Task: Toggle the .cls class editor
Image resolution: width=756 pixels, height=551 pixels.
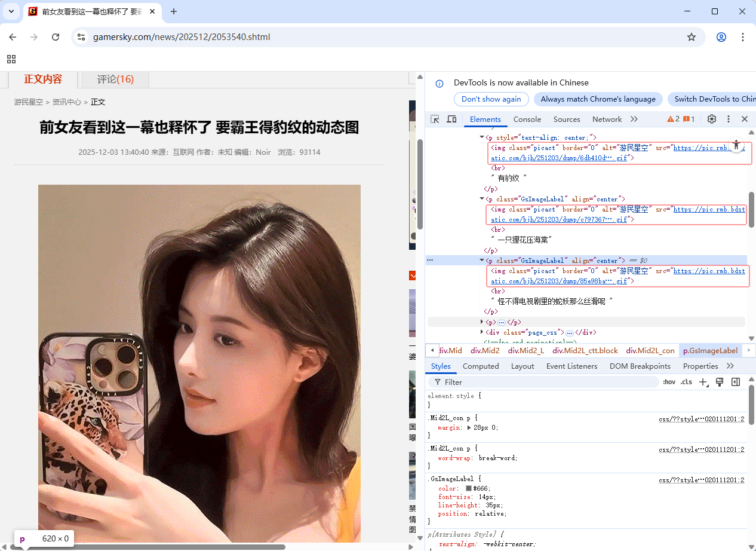Action: (x=686, y=382)
